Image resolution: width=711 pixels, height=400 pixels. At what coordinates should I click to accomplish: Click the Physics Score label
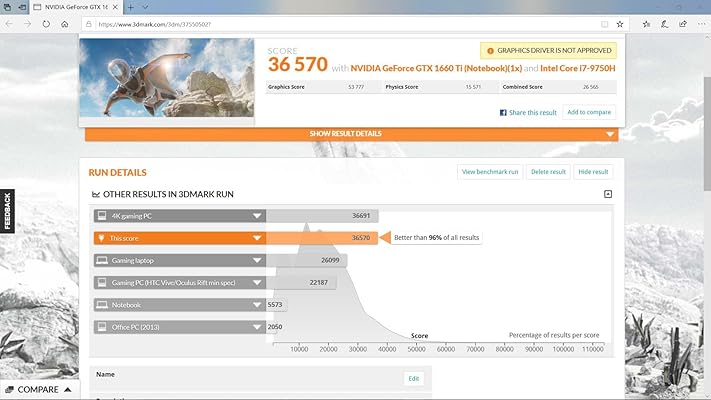tap(402, 87)
